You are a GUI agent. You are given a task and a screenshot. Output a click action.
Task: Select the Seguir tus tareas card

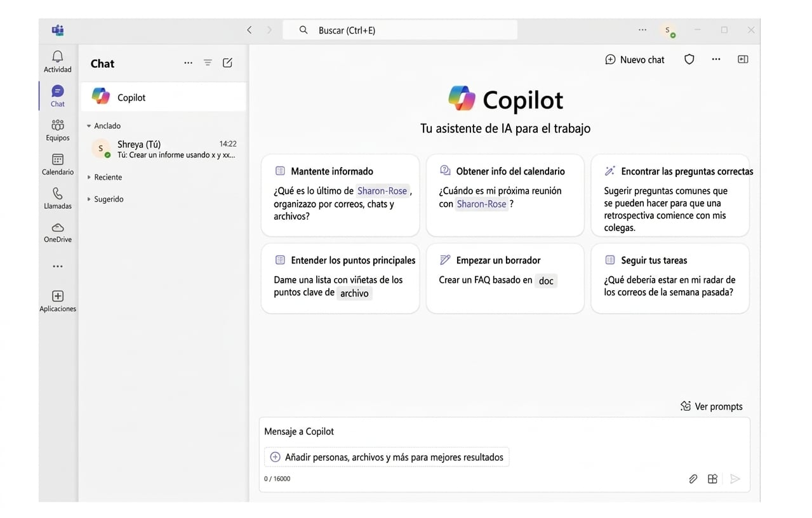670,278
